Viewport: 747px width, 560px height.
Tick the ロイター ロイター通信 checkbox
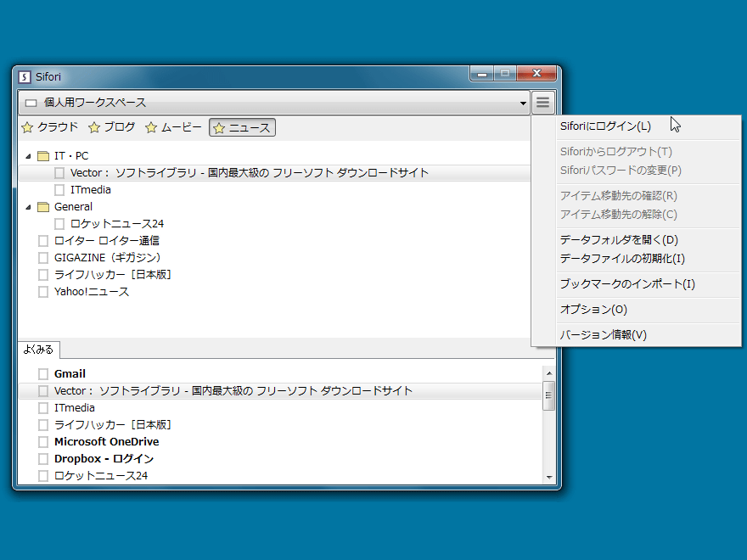pos(43,241)
